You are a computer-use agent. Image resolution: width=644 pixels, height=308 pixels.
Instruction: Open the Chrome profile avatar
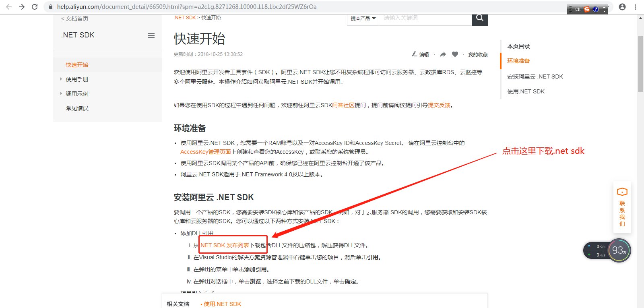click(x=622, y=7)
